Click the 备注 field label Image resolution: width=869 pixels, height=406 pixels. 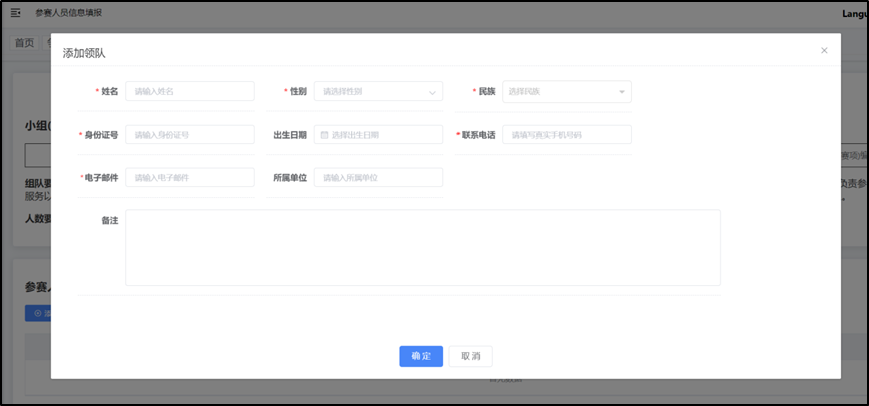click(110, 220)
